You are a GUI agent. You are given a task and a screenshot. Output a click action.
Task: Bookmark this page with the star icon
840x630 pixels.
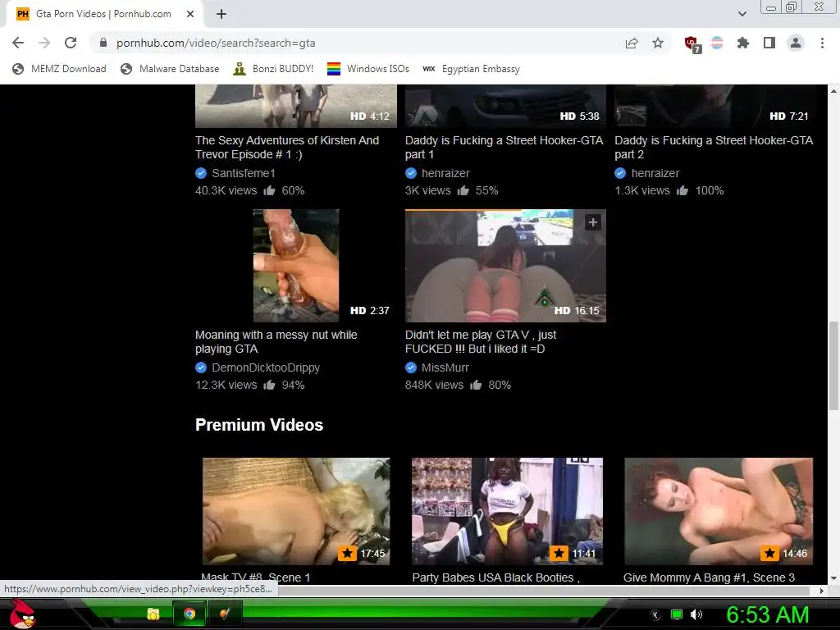[x=658, y=43]
